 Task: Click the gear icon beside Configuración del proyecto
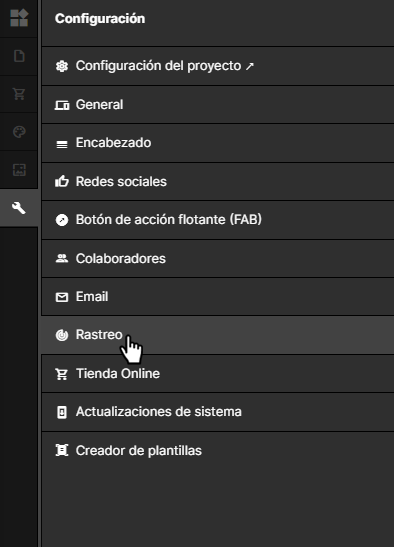click(62, 66)
